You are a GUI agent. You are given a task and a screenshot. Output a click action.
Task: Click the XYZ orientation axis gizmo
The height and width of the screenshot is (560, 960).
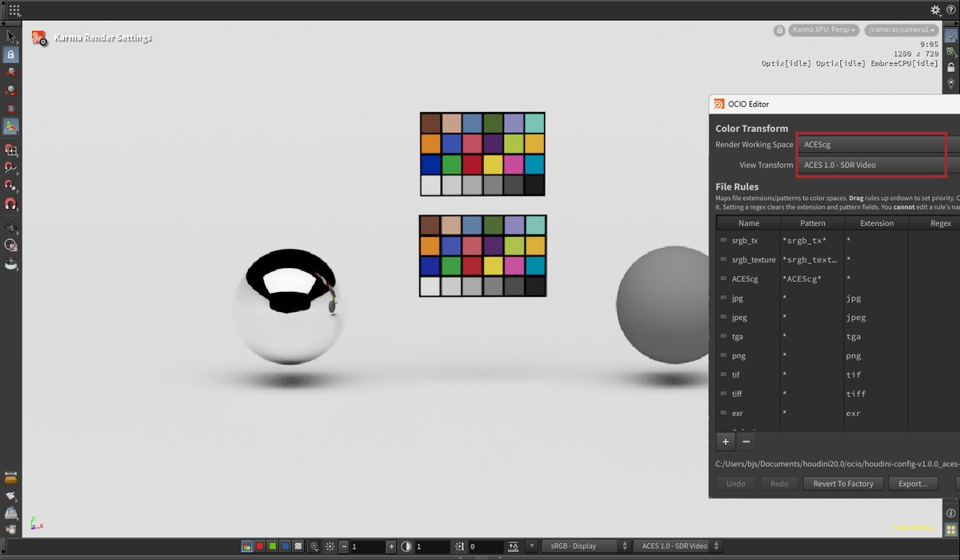point(36,522)
